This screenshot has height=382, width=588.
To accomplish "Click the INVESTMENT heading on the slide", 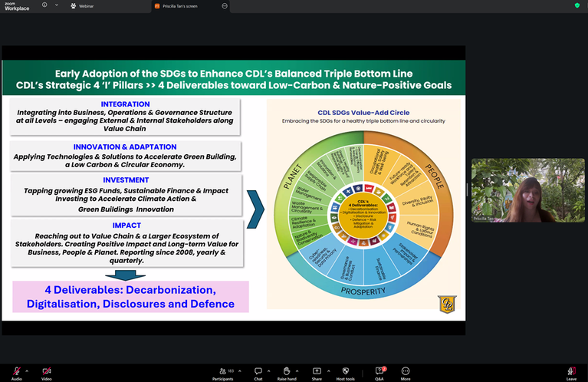I will coord(126,180).
